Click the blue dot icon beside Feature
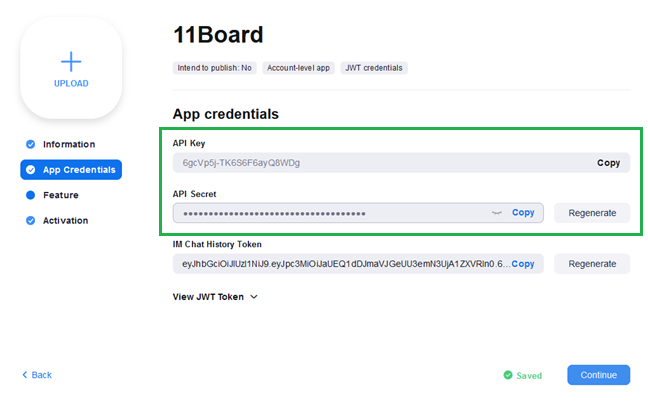Image resolution: width=648 pixels, height=401 pixels. 31,195
